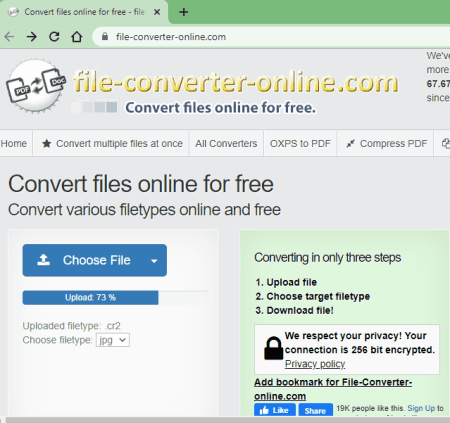Click the black lock privacy icon
This screenshot has height=423, width=450.
[x=273, y=348]
